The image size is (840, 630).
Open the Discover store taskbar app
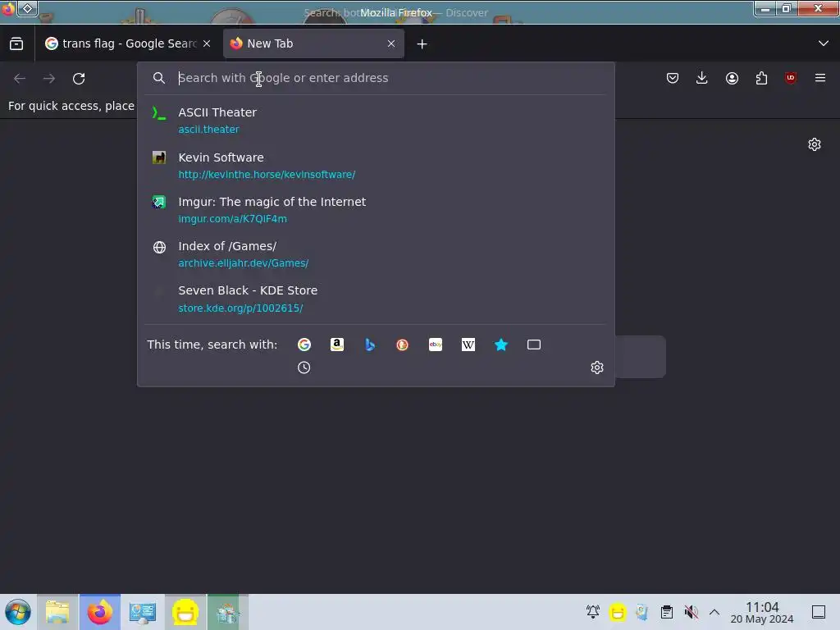point(228,612)
